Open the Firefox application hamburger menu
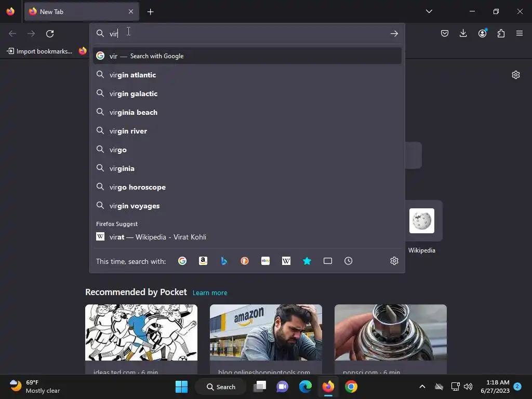The height and width of the screenshot is (399, 532). click(x=520, y=33)
